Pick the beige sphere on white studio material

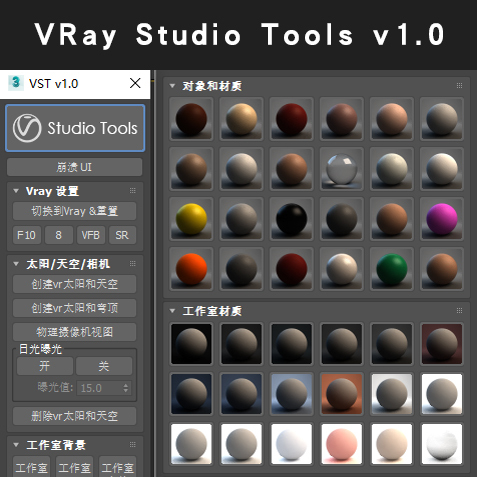coord(392,444)
